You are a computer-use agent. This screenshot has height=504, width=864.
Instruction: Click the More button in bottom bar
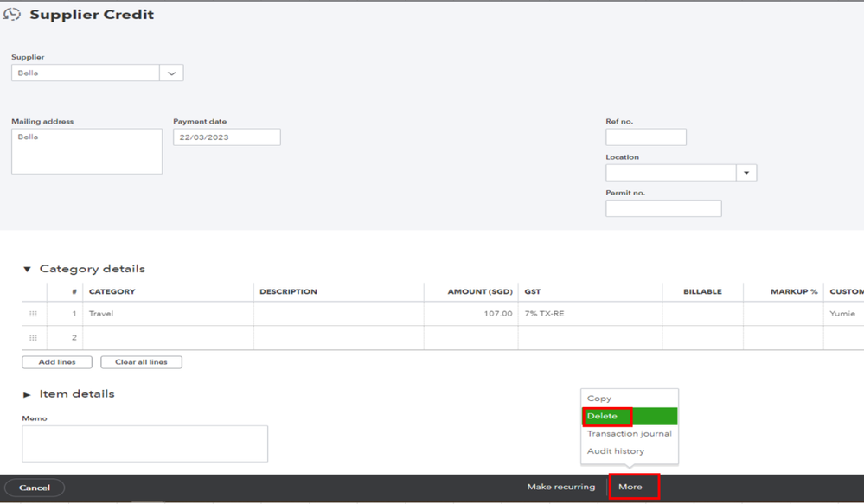pos(630,487)
